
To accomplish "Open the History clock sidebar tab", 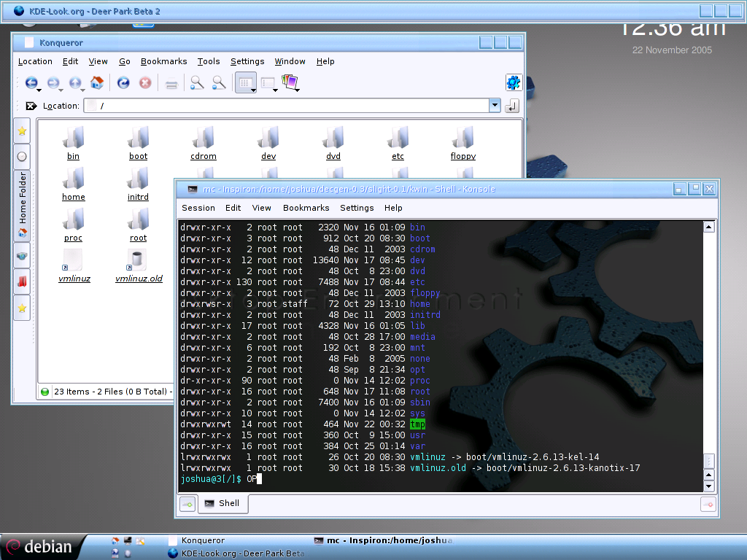I will pyautogui.click(x=22, y=156).
